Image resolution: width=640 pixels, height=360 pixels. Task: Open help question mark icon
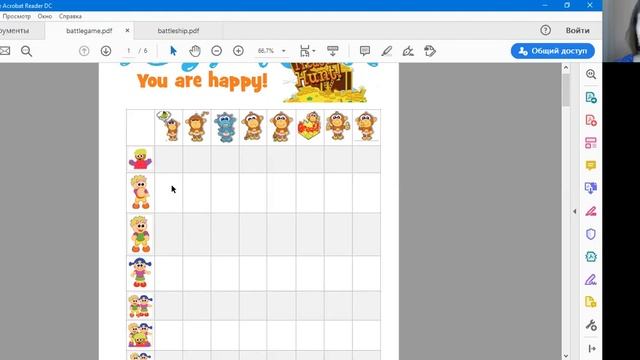(545, 30)
